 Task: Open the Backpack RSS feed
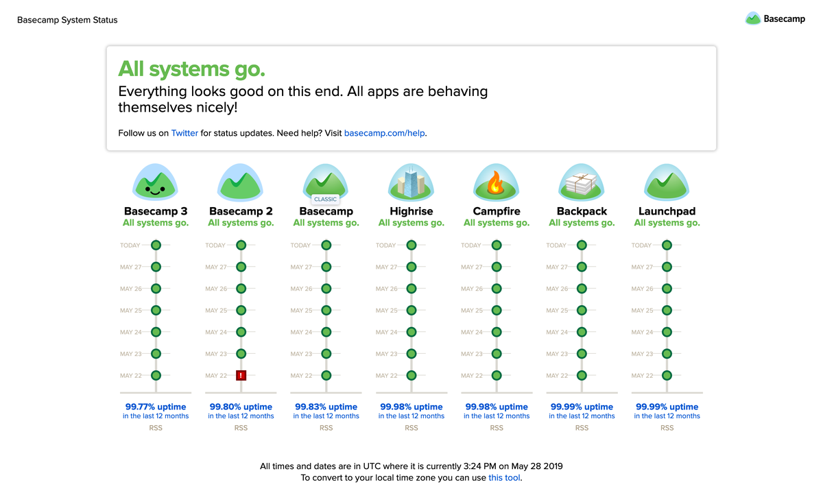coord(582,428)
